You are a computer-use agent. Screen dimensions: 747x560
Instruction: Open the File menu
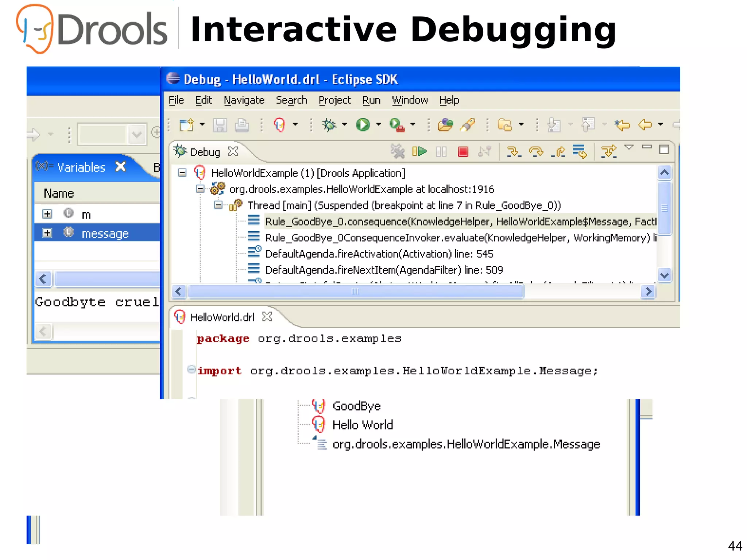pos(176,100)
